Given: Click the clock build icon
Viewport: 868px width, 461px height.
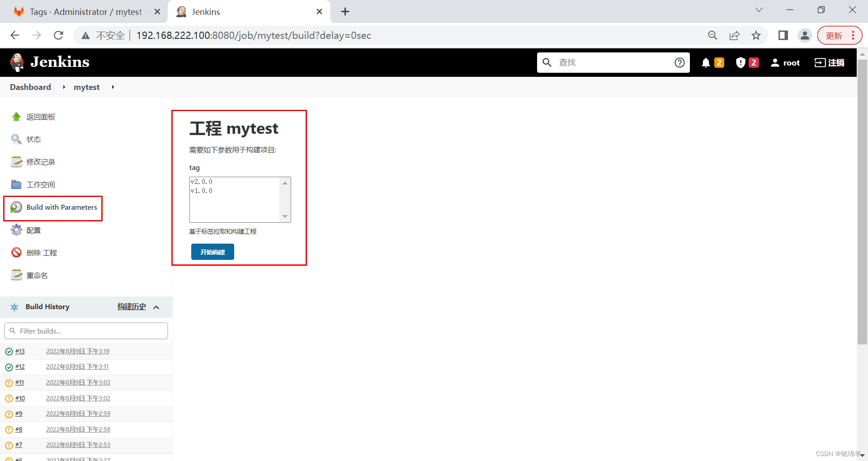Looking at the screenshot, I should 16,207.
